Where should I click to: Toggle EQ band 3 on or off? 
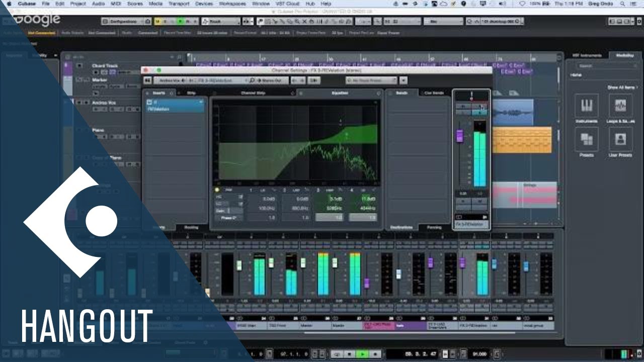(318, 190)
